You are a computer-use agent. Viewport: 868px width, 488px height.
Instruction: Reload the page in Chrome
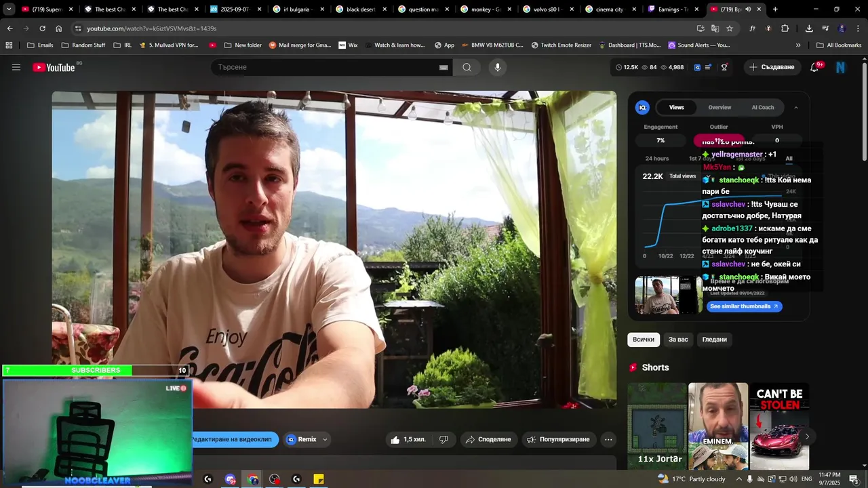pos(42,28)
